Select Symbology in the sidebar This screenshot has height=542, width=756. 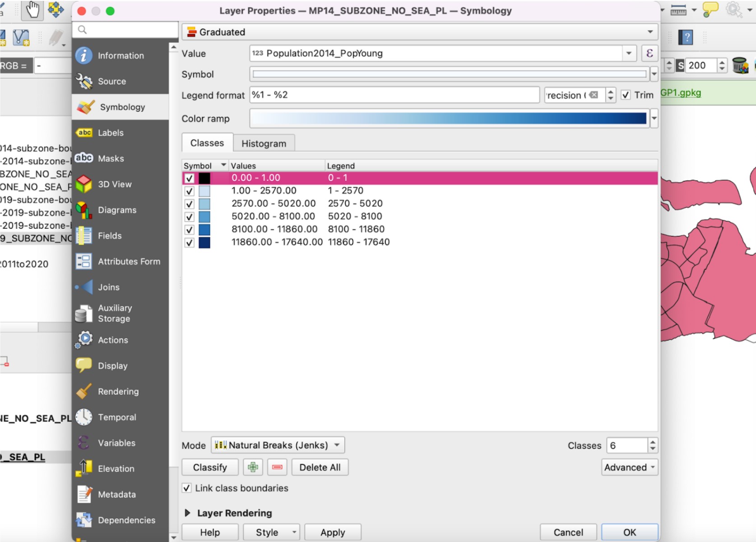click(x=122, y=107)
